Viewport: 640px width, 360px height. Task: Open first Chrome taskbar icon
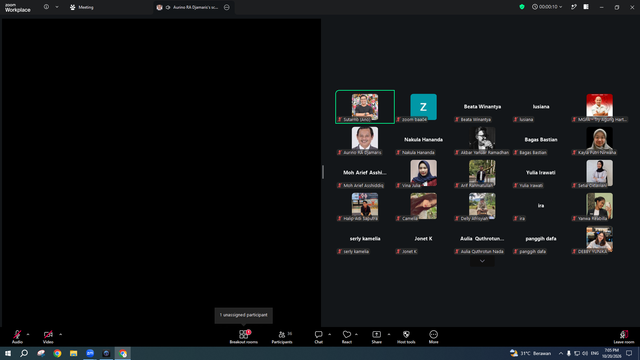click(x=57, y=353)
